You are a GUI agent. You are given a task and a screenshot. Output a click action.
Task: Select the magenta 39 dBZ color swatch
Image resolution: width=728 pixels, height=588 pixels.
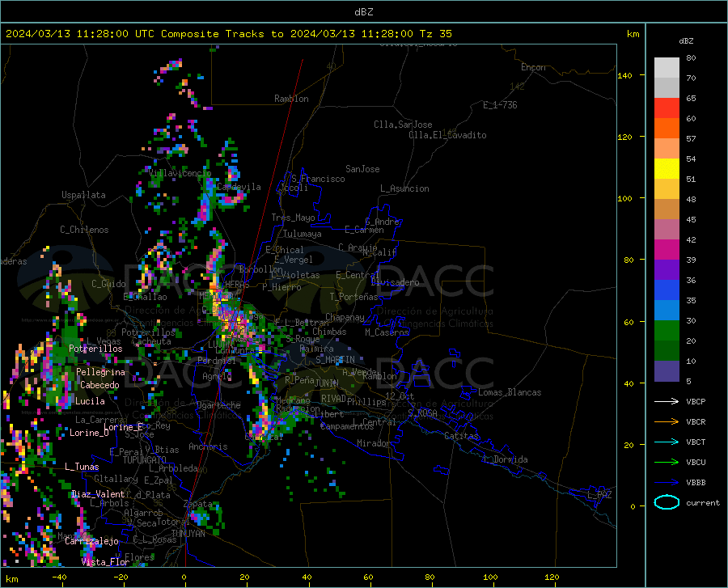point(667,250)
